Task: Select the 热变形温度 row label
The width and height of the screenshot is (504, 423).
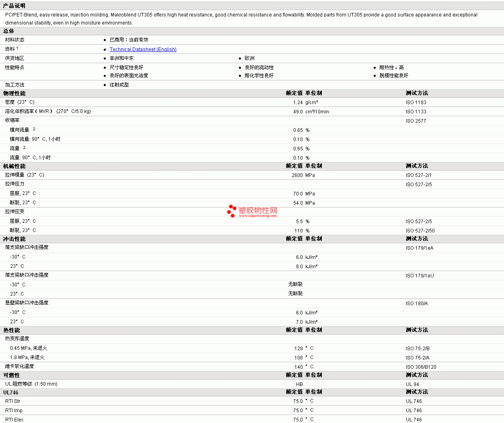Action: (17, 339)
